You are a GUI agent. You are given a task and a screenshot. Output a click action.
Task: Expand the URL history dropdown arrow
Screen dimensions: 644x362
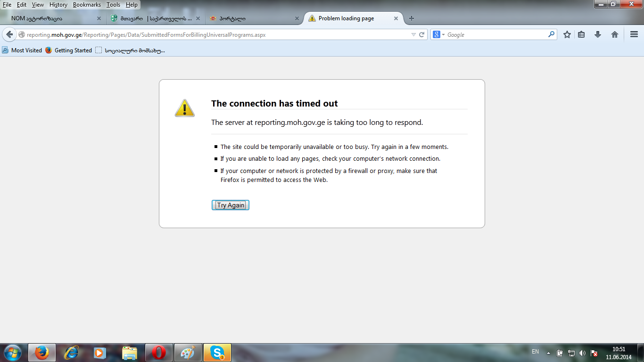(x=413, y=34)
